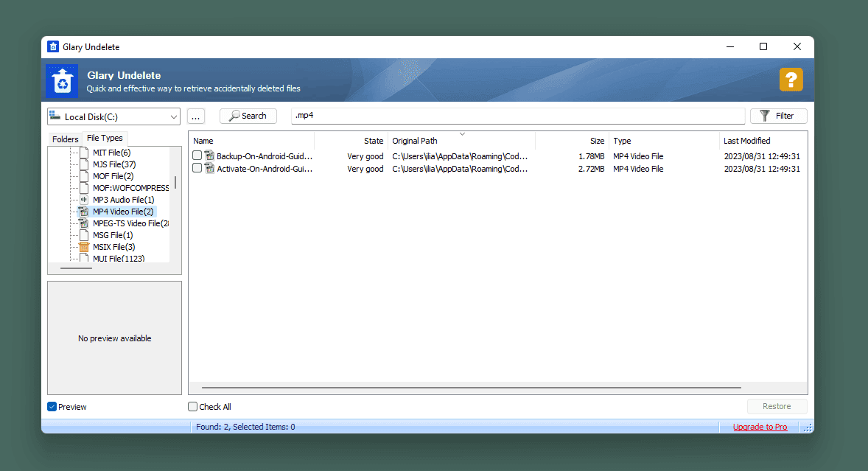Click the Restore button
Image resolution: width=868 pixels, height=471 pixels.
click(x=777, y=406)
